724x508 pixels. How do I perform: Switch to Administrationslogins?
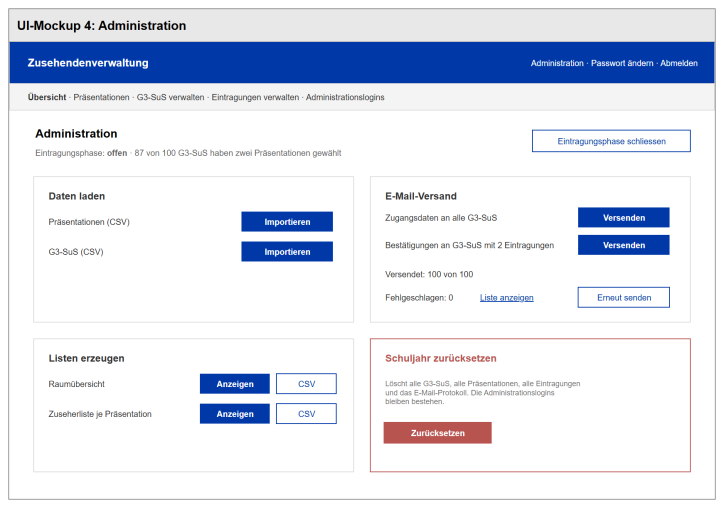[x=345, y=97]
